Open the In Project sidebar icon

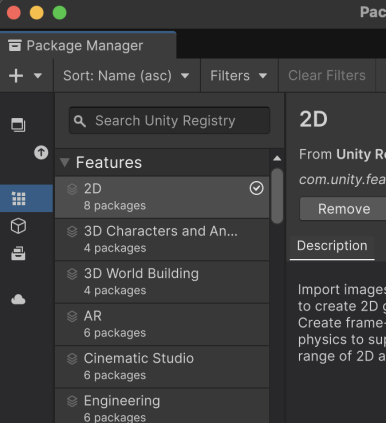coord(18,125)
